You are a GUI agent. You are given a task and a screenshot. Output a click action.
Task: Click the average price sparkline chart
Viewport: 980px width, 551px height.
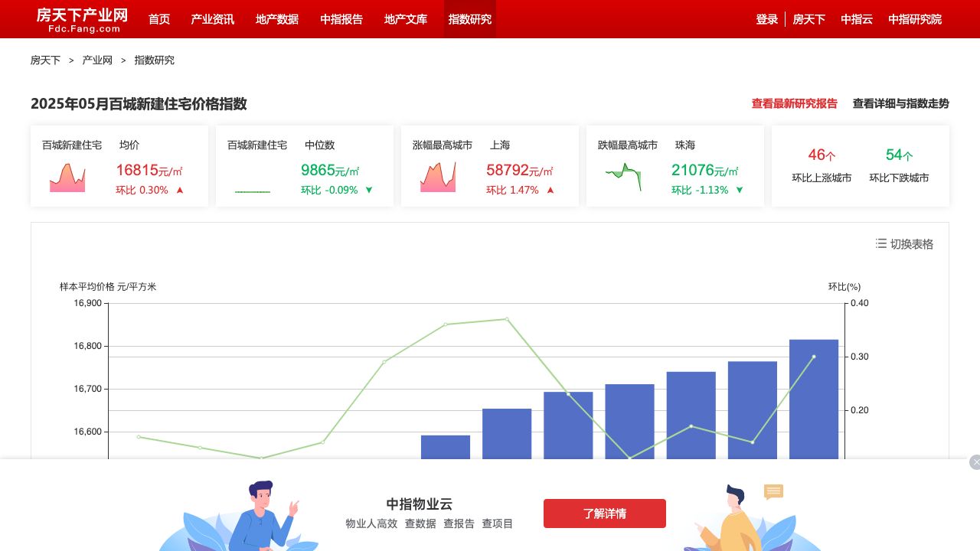[x=67, y=177]
